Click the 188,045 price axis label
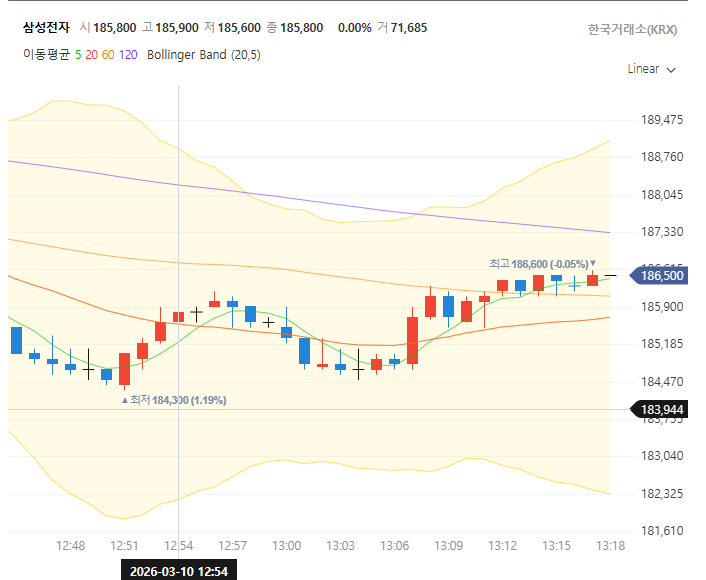 pyautogui.click(x=662, y=195)
